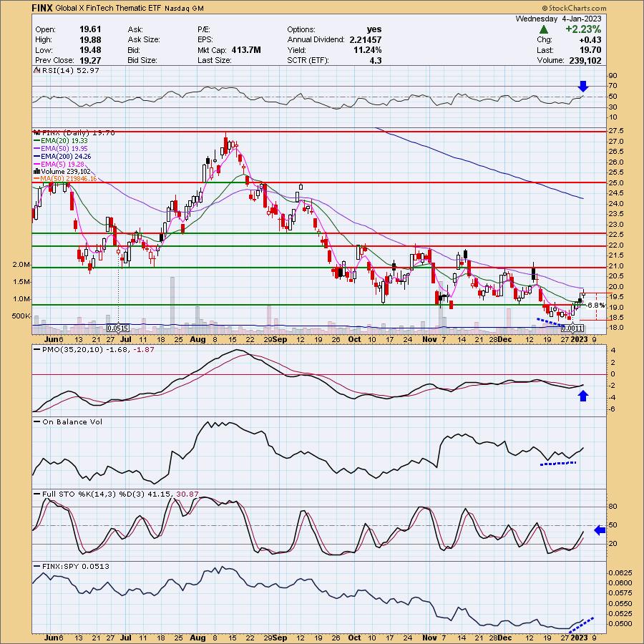Click the High value 19.88
Viewport: 644px width, 644px height.
click(x=90, y=39)
